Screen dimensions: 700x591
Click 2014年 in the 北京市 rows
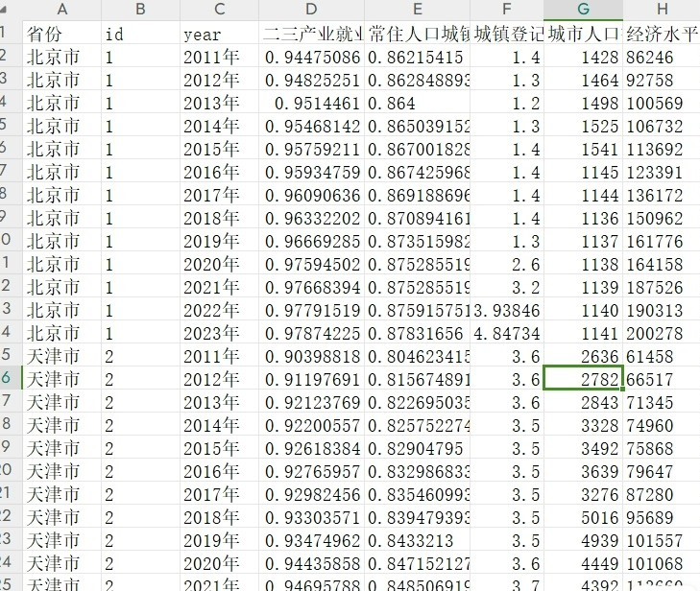pos(219,127)
